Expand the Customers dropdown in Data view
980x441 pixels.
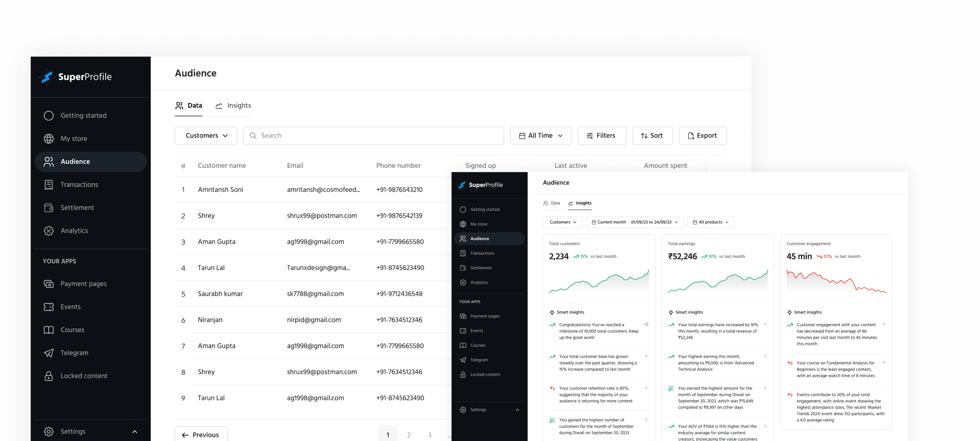tap(206, 136)
